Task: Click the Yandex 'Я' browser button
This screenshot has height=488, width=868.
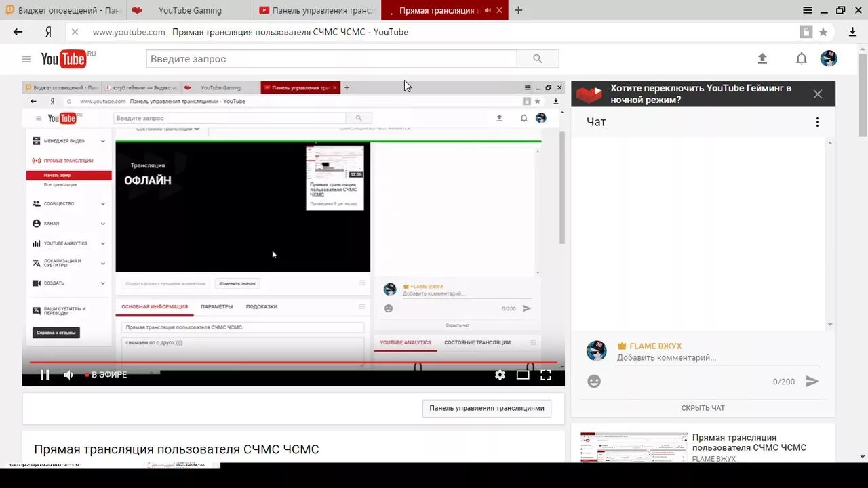Action: [x=49, y=32]
